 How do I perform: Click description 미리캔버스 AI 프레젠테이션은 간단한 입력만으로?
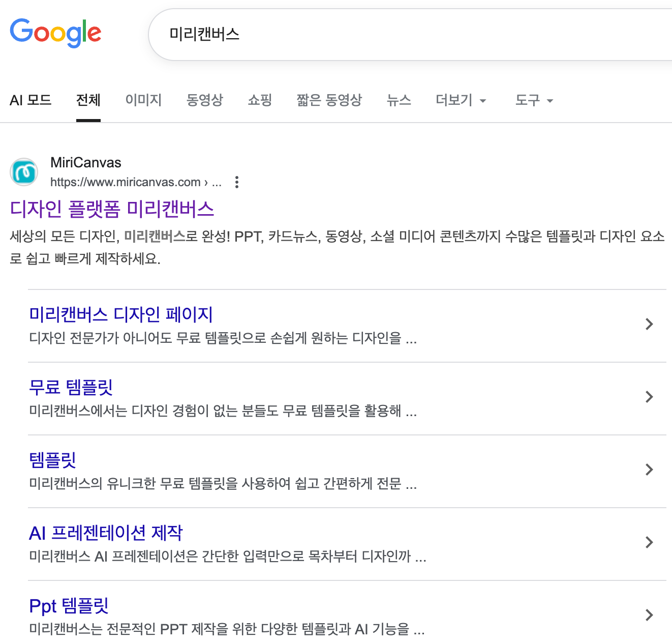227,557
